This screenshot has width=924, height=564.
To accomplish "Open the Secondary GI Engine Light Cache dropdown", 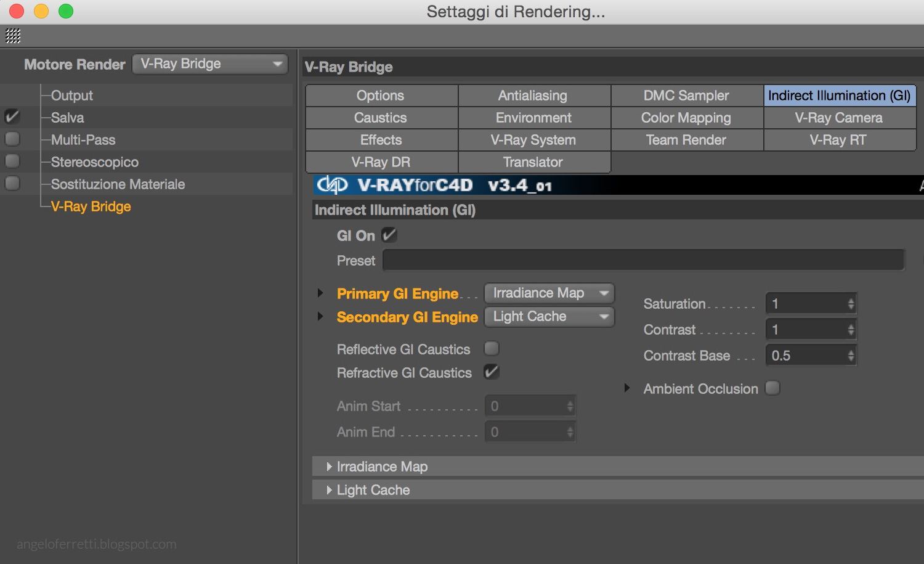I will 549,316.
